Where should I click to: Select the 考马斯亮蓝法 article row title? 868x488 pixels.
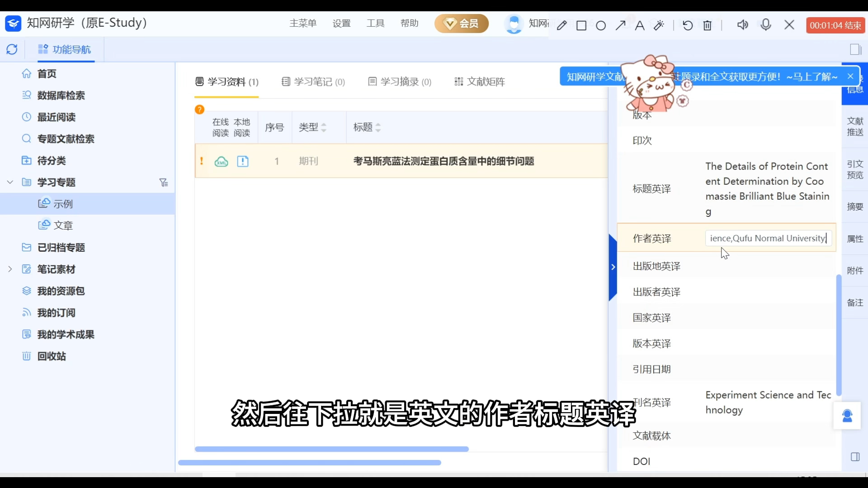[443, 161]
